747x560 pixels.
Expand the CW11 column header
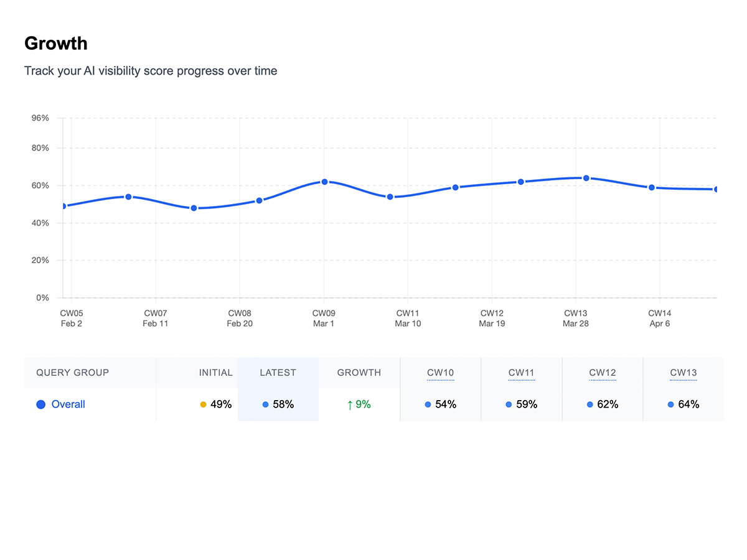[x=521, y=372]
